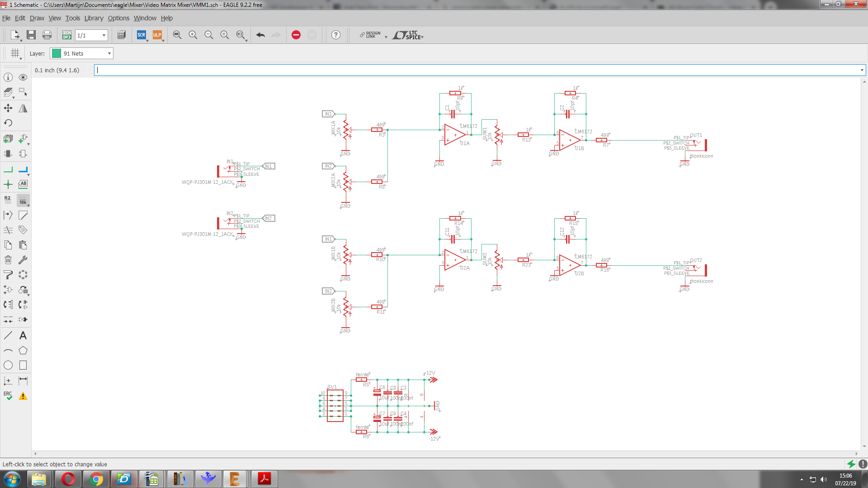Image resolution: width=868 pixels, height=488 pixels.
Task: Select the Copy tool in the sidebar
Action: point(8,245)
